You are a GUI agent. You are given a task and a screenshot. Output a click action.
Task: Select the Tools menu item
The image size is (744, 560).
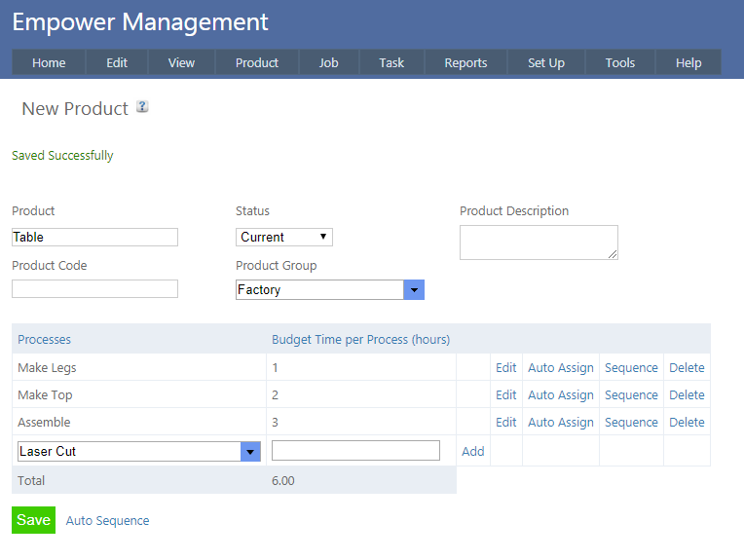619,62
